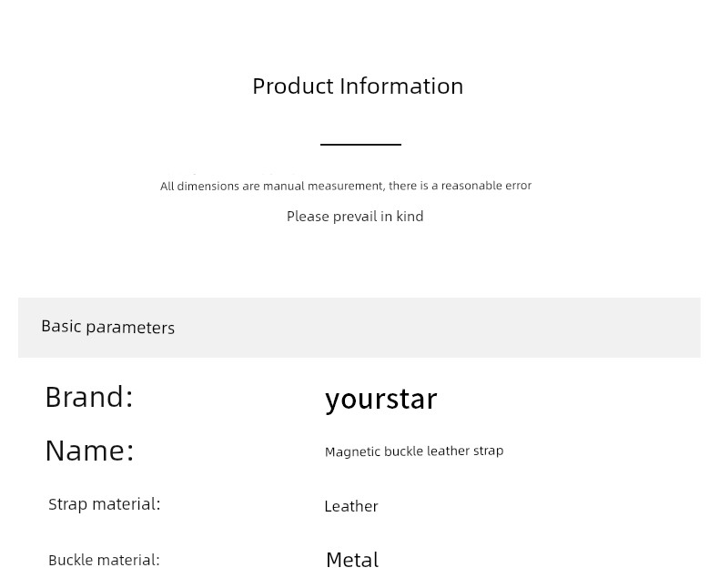Click the Basic parameters section header

(107, 327)
